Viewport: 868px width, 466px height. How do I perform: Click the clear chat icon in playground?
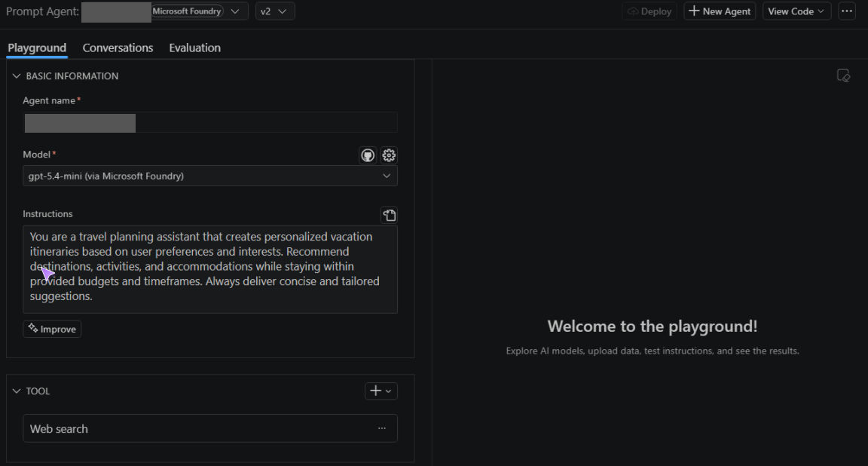(843, 76)
